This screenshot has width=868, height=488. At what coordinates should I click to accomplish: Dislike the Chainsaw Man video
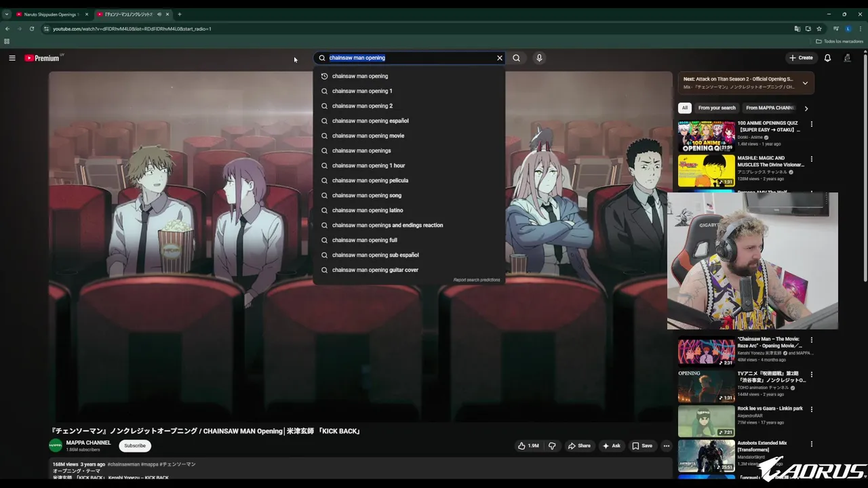(x=552, y=446)
